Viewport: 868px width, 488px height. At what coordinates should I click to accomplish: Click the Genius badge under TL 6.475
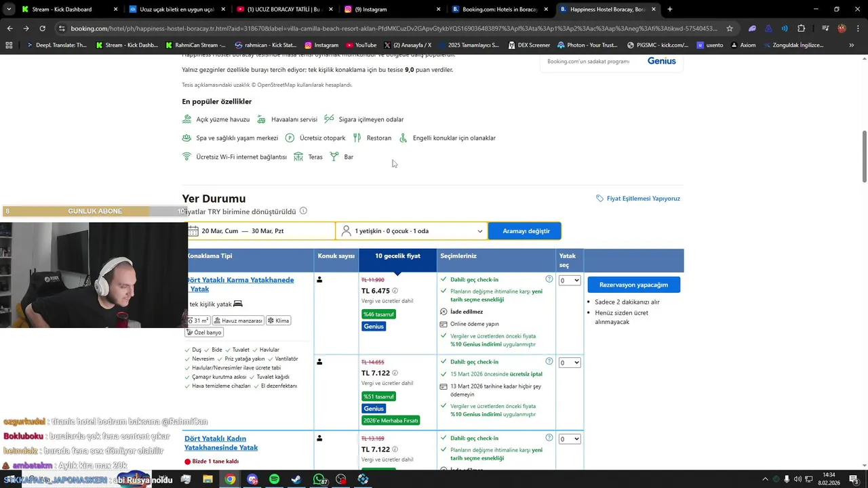(x=374, y=327)
